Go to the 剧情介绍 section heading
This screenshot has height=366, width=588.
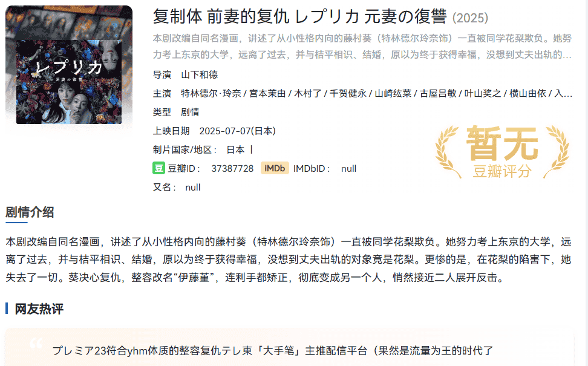[x=30, y=212]
